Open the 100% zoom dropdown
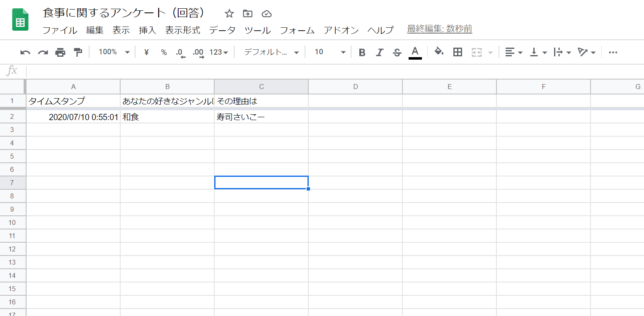 tap(114, 52)
